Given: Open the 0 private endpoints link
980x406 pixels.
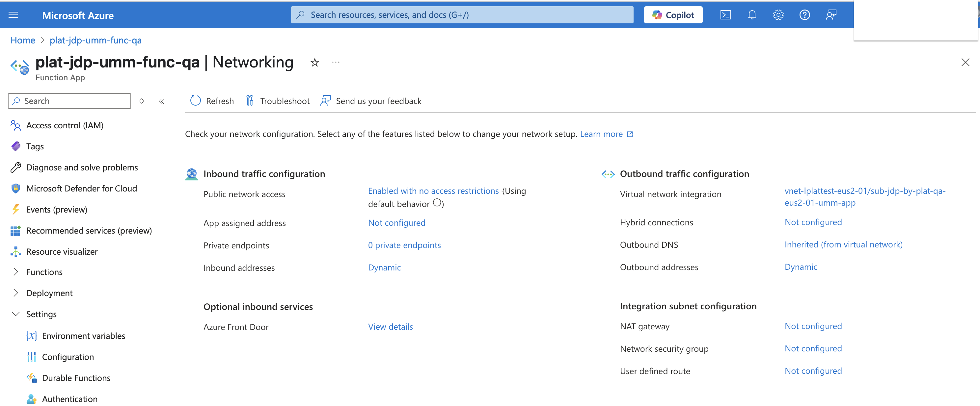Looking at the screenshot, I should 404,245.
